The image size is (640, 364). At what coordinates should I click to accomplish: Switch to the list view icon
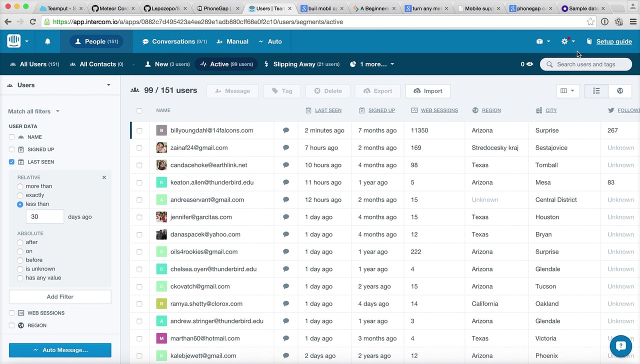pyautogui.click(x=596, y=91)
